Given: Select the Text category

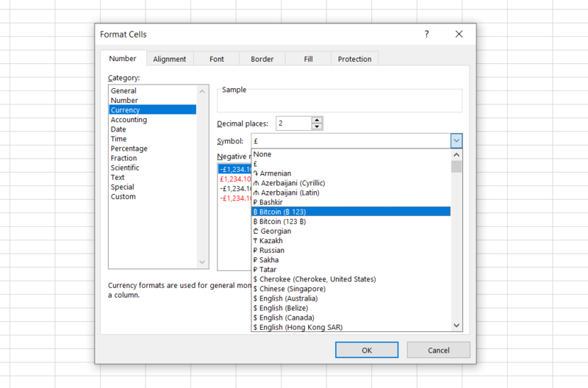Looking at the screenshot, I should [x=153, y=177].
